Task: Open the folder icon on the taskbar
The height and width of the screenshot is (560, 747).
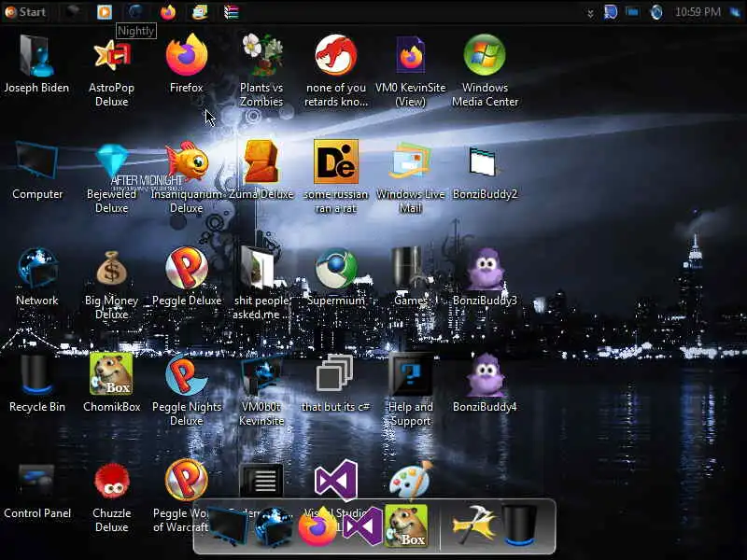Action: pyautogui.click(x=200, y=12)
